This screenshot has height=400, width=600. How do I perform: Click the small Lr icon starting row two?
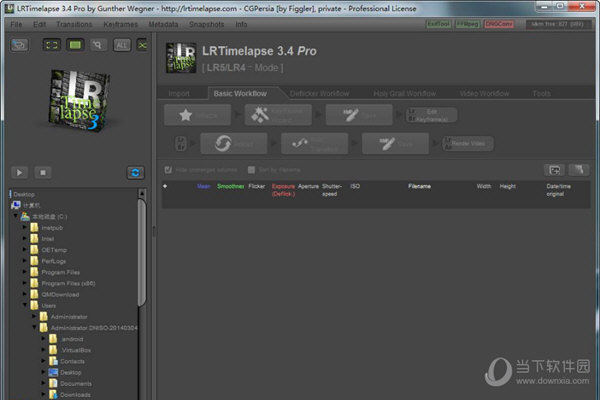pos(181,144)
